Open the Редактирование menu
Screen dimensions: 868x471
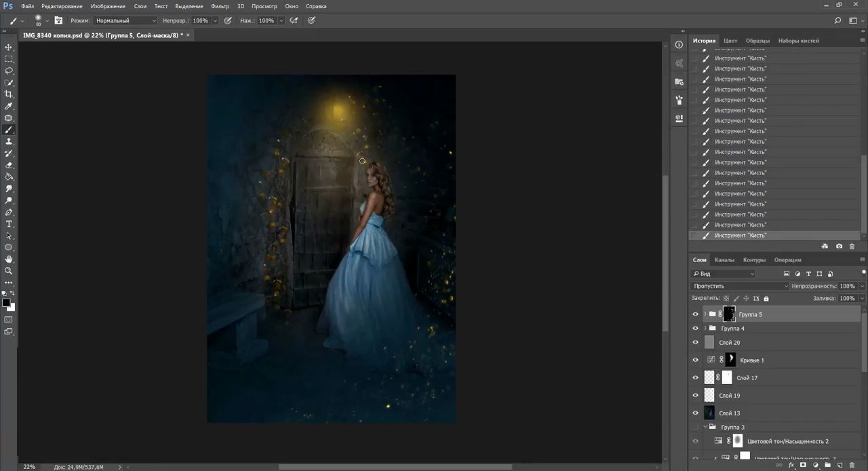(62, 6)
